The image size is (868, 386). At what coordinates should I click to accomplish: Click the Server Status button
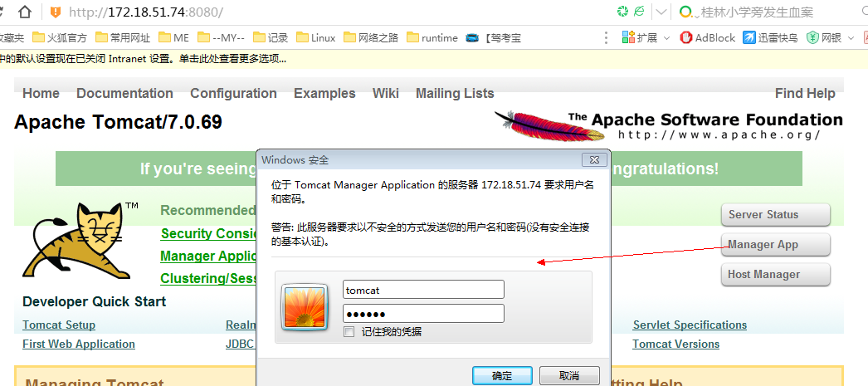776,214
